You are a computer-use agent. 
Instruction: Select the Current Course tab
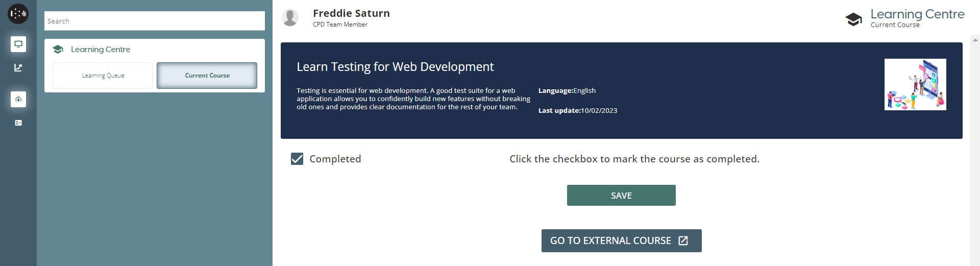[x=207, y=76]
